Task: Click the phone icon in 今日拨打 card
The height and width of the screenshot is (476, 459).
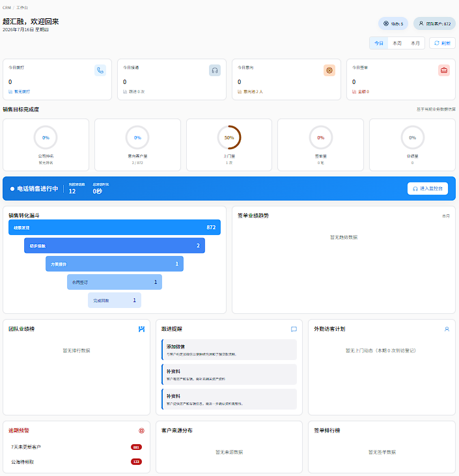Action: tap(100, 70)
